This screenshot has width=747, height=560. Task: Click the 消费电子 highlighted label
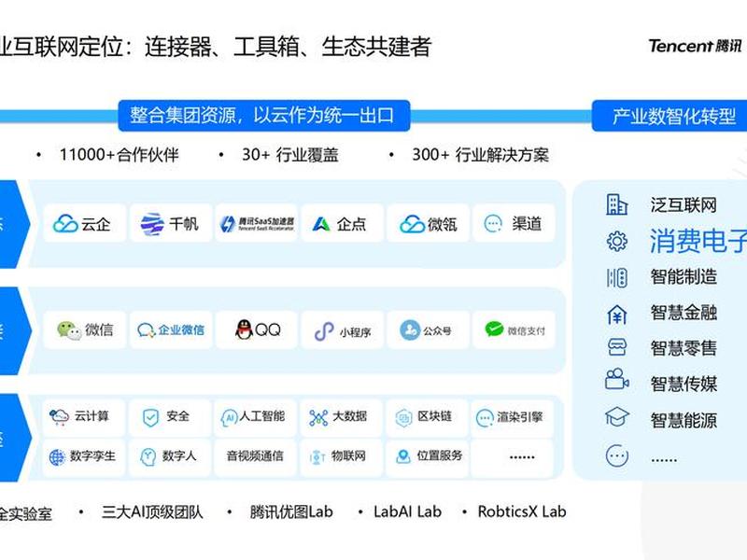(x=698, y=241)
